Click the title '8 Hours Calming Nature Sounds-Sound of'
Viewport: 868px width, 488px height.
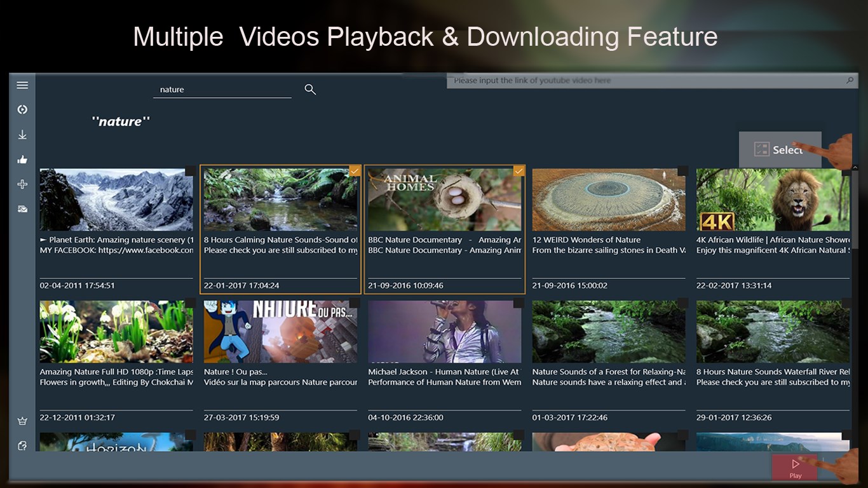(281, 240)
